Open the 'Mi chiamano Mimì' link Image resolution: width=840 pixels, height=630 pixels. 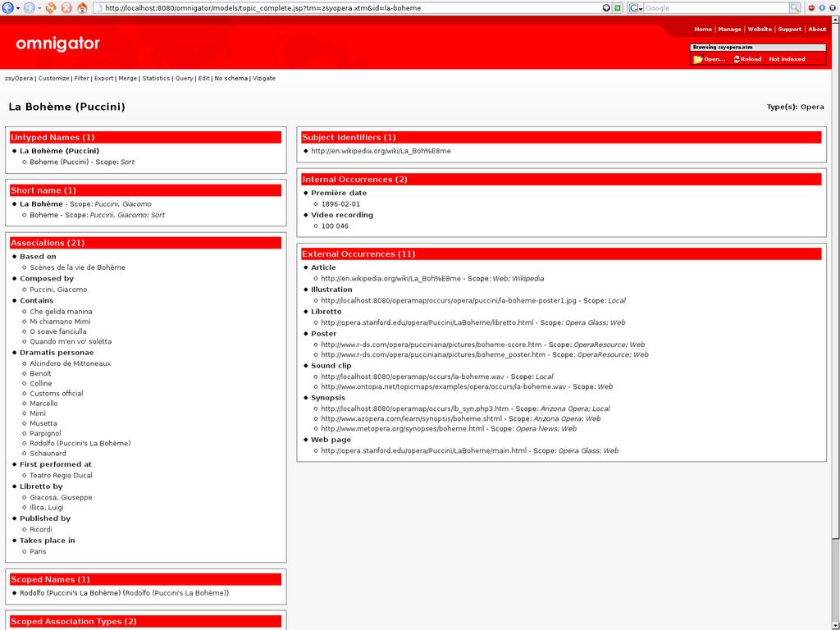coord(61,322)
